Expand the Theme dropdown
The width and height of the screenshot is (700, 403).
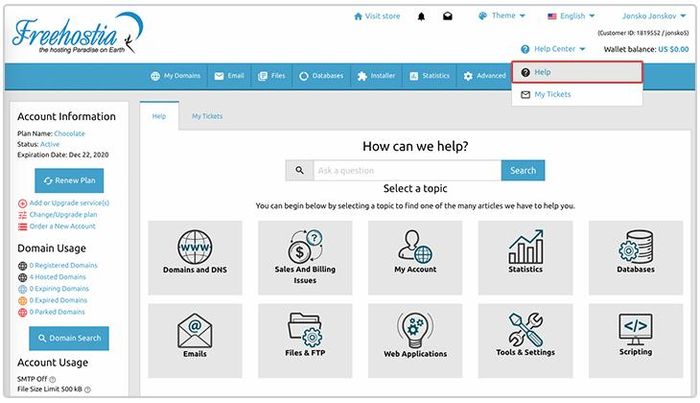(502, 16)
